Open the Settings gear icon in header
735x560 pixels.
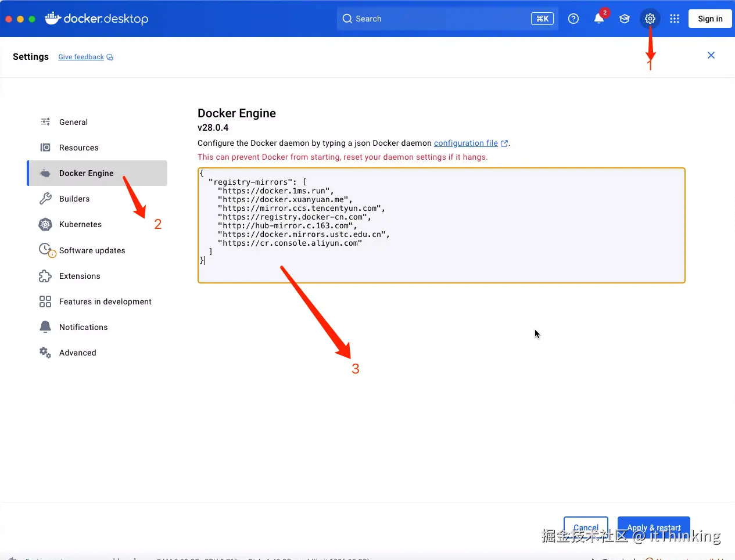click(650, 19)
